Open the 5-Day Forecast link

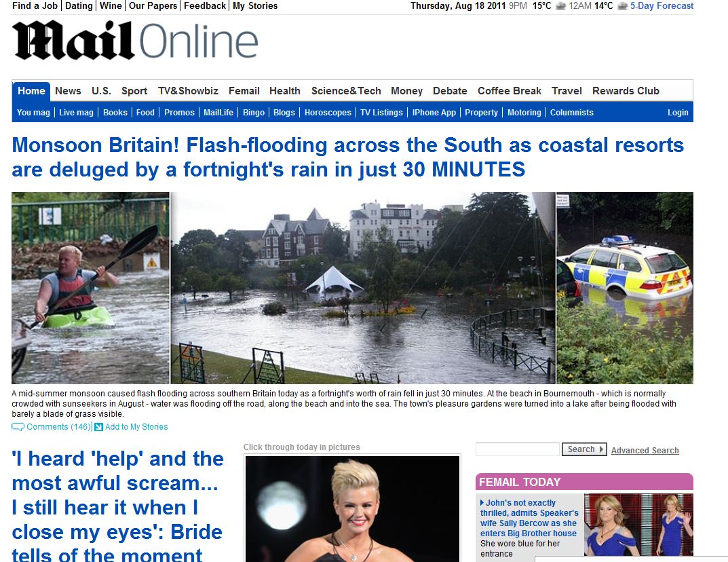coord(662,6)
